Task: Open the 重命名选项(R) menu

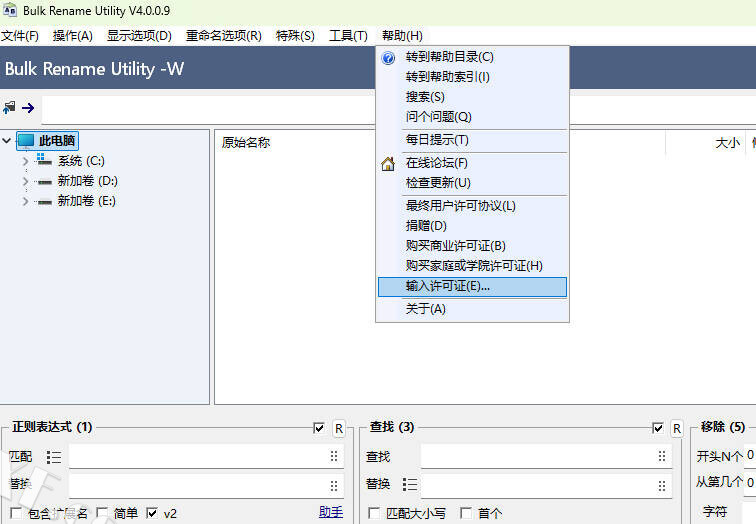Action: 224,36
